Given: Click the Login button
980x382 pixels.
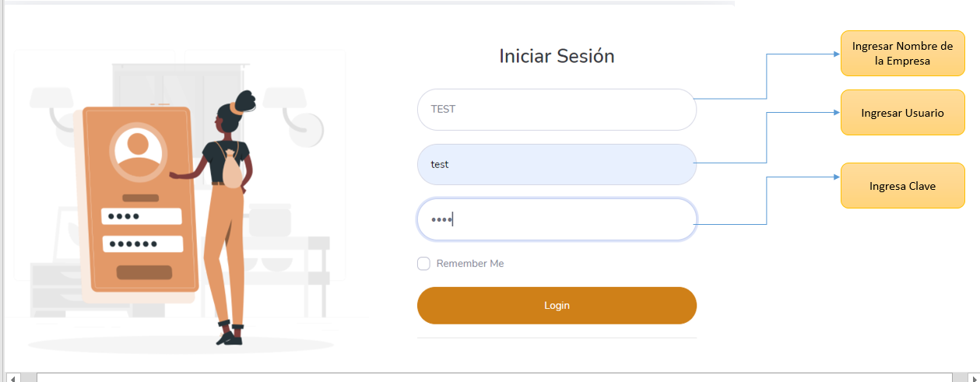Looking at the screenshot, I should pyautogui.click(x=557, y=306).
